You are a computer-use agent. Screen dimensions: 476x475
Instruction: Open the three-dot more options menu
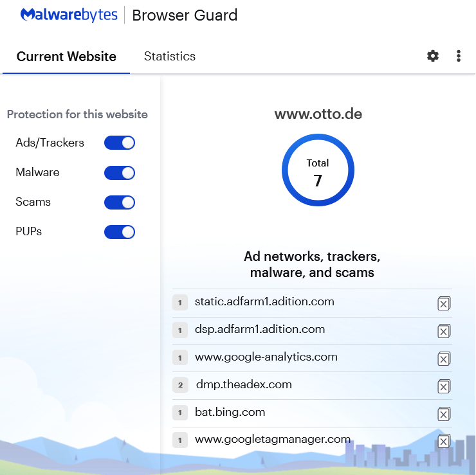pos(459,56)
